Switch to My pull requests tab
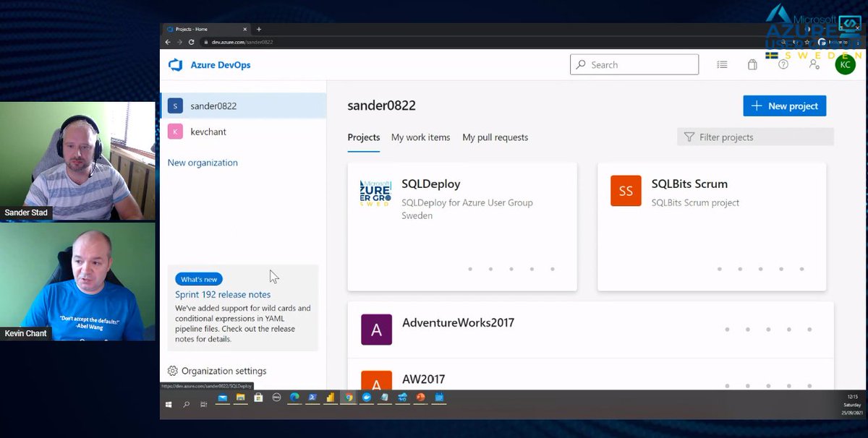This screenshot has width=868, height=438. click(x=495, y=137)
